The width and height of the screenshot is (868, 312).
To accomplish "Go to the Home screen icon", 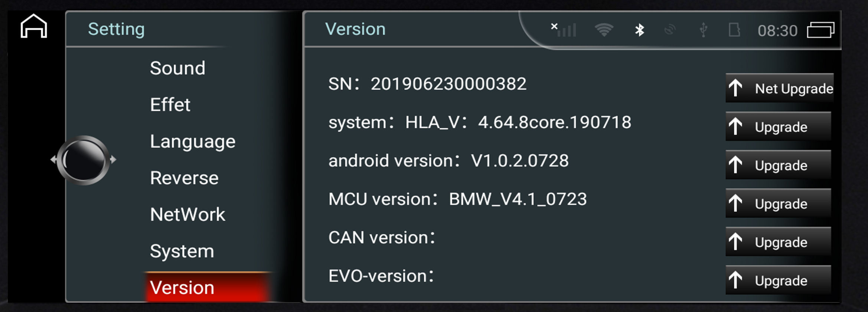I will (34, 26).
